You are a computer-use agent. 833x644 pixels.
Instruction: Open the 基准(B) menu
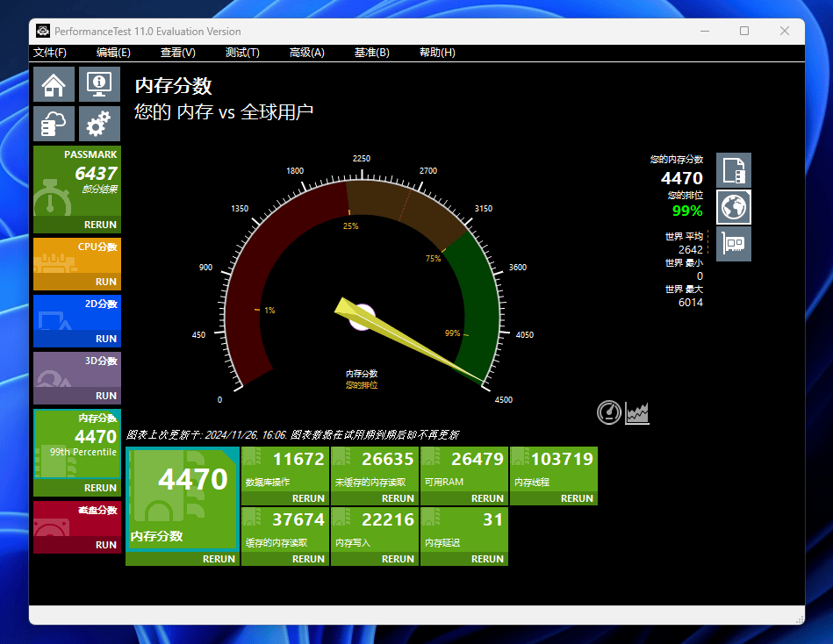coord(372,53)
